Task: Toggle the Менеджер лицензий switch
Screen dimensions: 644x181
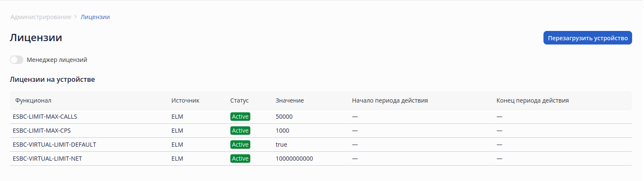Action: (17, 60)
